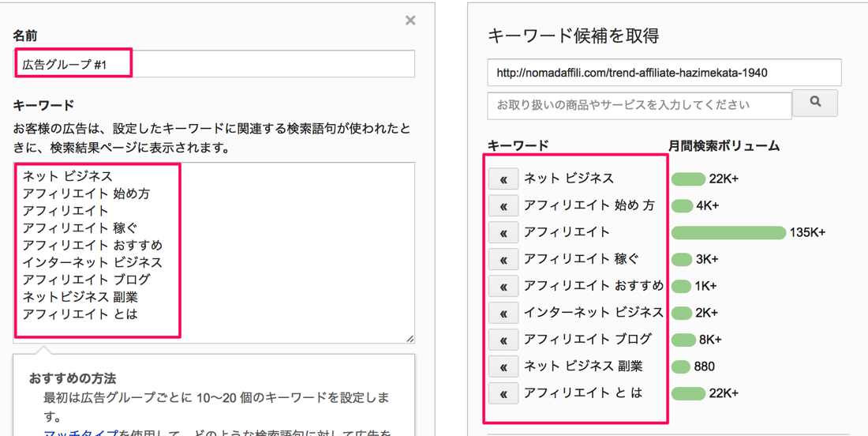Click inside the キーワード text area
The width and height of the screenshot is (868, 436).
pyautogui.click(x=214, y=253)
